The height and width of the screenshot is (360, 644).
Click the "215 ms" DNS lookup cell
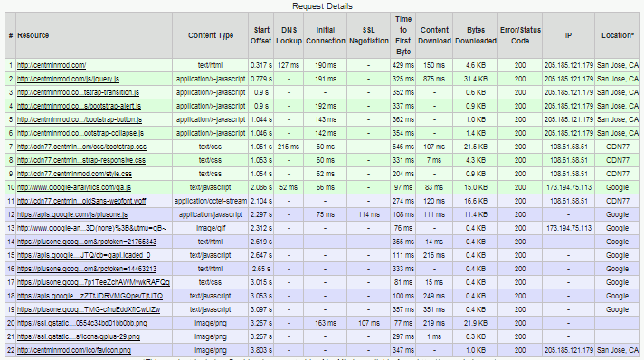[x=289, y=147]
